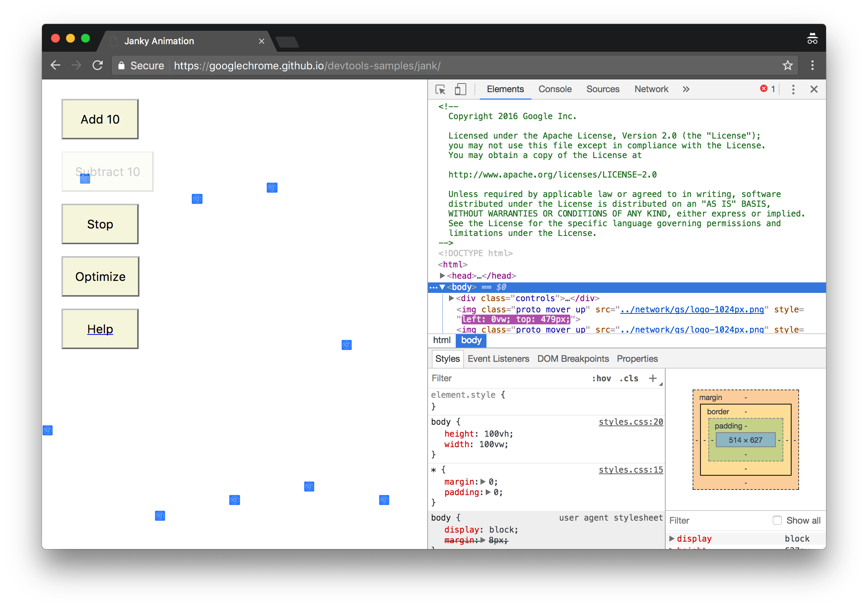
Task: Close the Janky Animation tab
Action: coord(261,41)
